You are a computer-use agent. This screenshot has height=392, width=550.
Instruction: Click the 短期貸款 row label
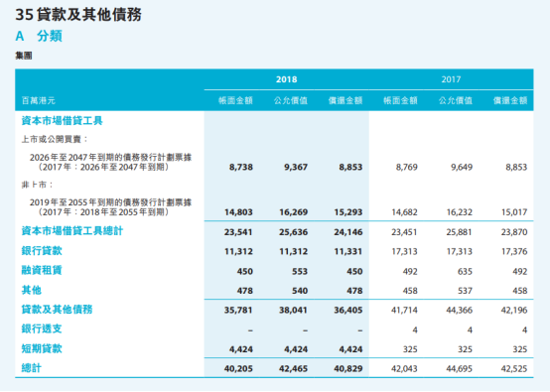point(42,348)
